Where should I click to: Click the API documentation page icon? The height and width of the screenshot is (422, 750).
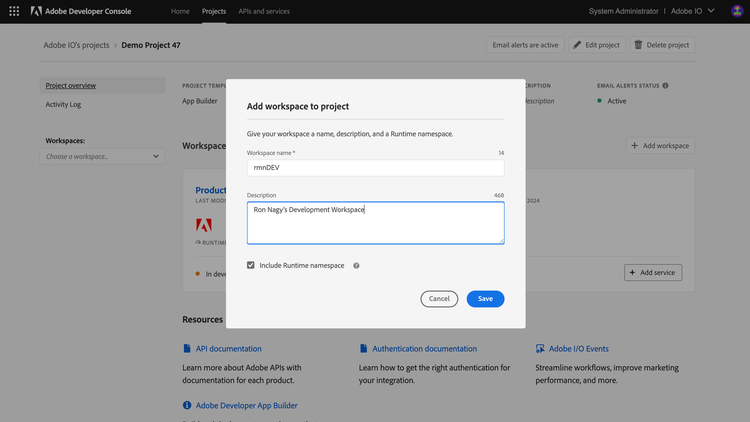(187, 349)
